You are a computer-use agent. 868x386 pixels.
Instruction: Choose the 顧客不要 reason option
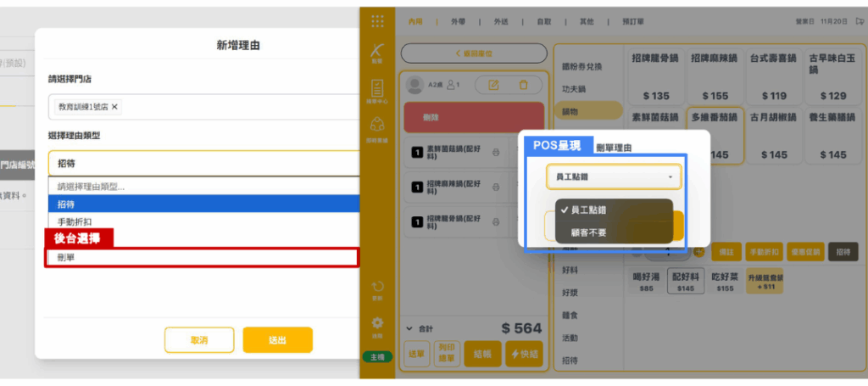[x=589, y=232]
